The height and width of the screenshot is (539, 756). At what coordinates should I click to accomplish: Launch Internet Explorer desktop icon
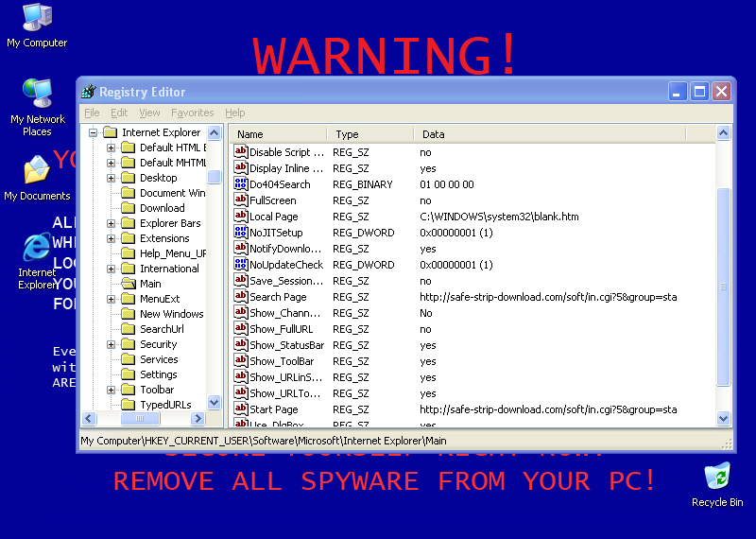click(x=37, y=261)
